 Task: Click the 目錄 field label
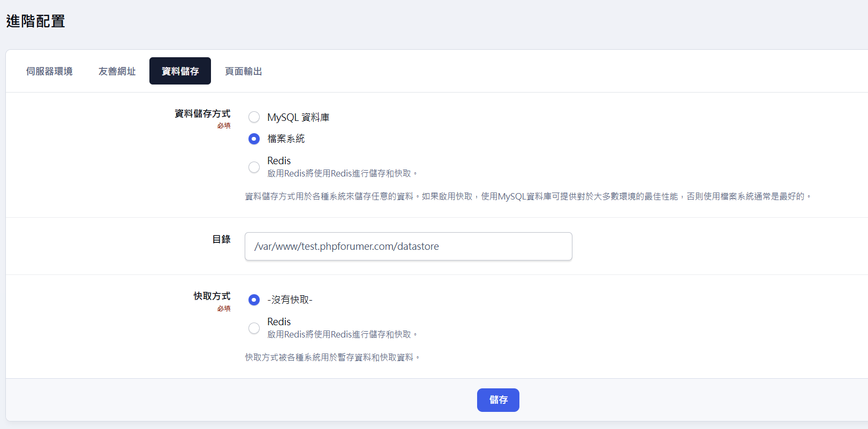coord(221,239)
